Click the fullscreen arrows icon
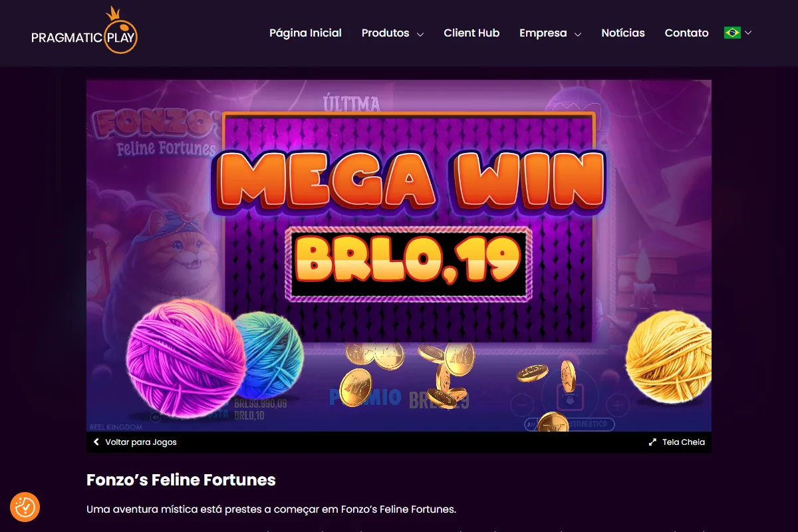 [x=652, y=442]
